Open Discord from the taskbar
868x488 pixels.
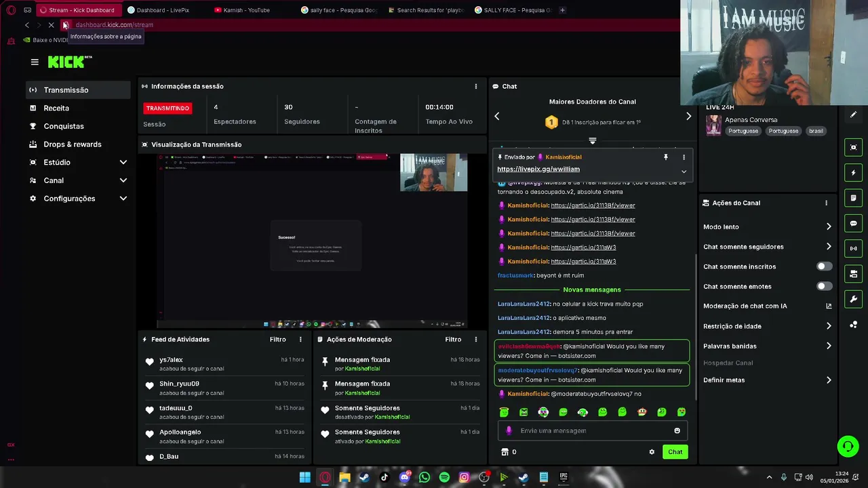(x=405, y=477)
